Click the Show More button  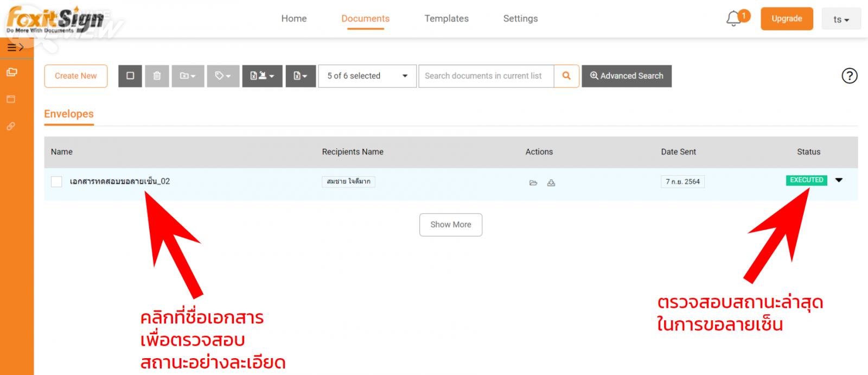click(451, 225)
